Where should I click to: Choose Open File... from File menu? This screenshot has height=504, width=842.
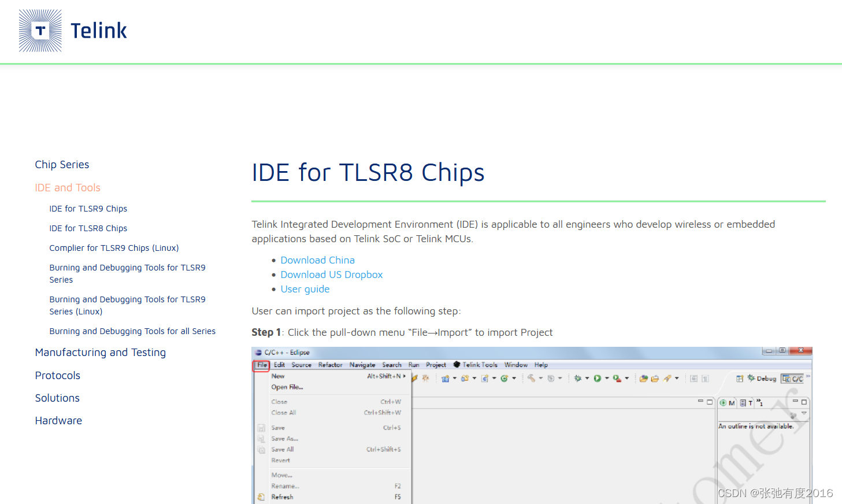pos(333,387)
